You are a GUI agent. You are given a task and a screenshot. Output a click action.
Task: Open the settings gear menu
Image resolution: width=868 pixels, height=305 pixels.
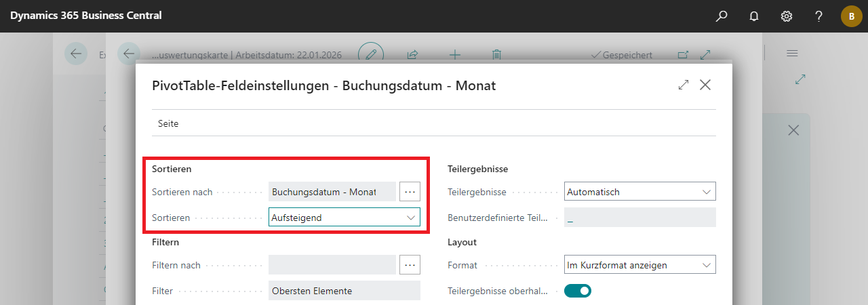point(787,16)
